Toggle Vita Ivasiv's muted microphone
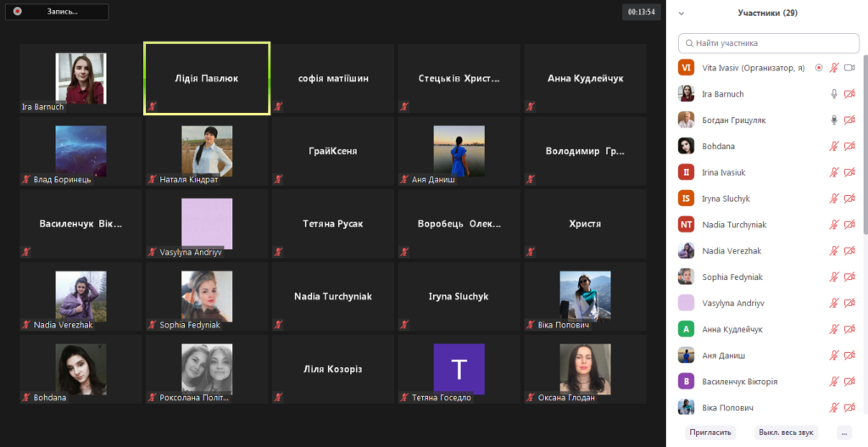 click(x=834, y=68)
